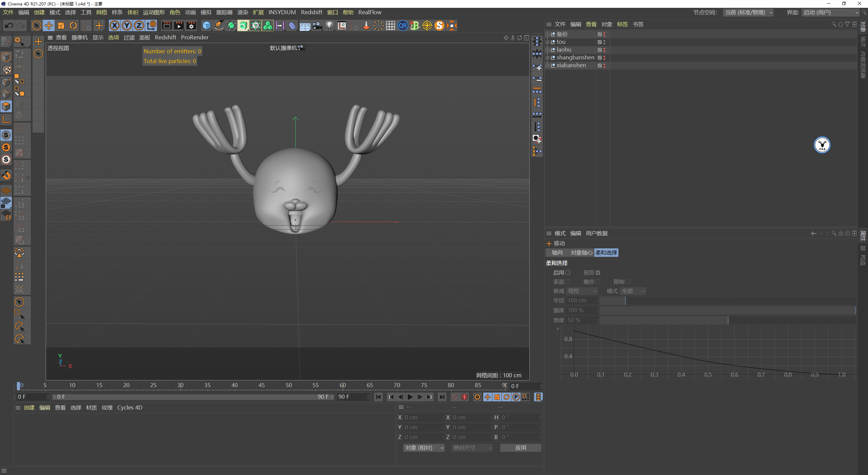Toggle visibility dots of laohu object
The height and width of the screenshot is (475, 868).
tap(604, 50)
